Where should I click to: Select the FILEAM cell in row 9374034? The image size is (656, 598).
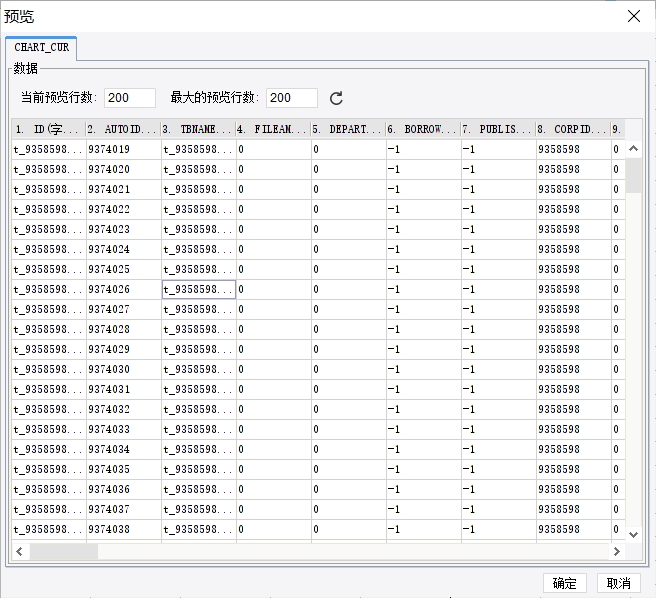click(274, 449)
